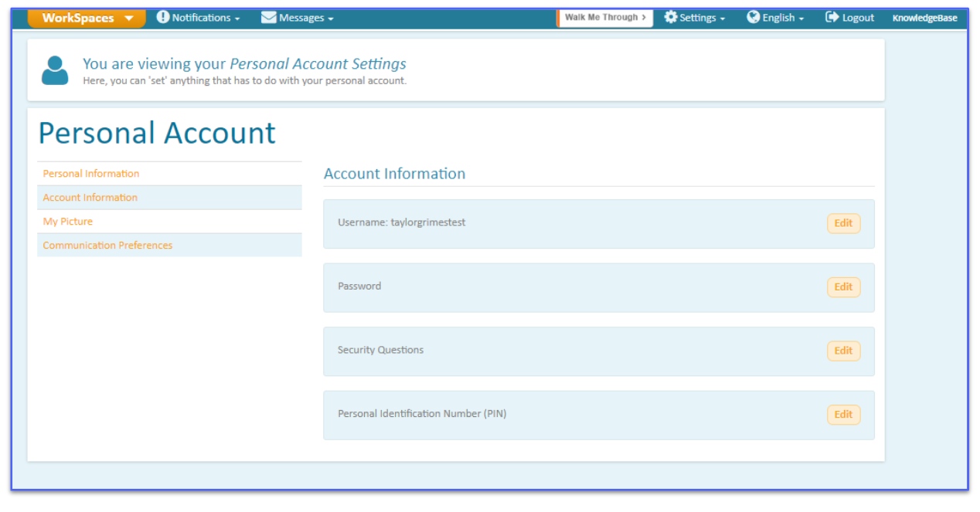Open the English language dropdown
This screenshot has height=512, width=980.
pyautogui.click(x=775, y=18)
